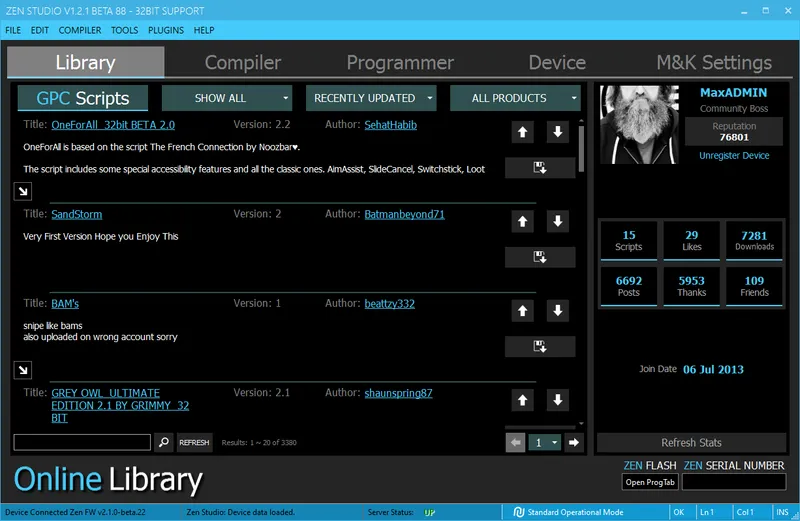This screenshot has width=800, height=521.
Task: Click the script library search text field
Action: click(82, 442)
